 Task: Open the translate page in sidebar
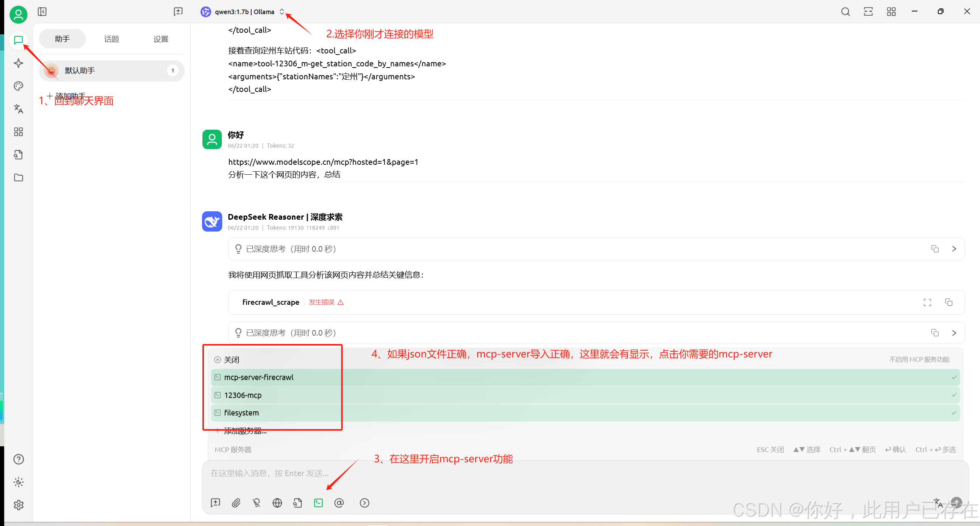[x=18, y=109]
